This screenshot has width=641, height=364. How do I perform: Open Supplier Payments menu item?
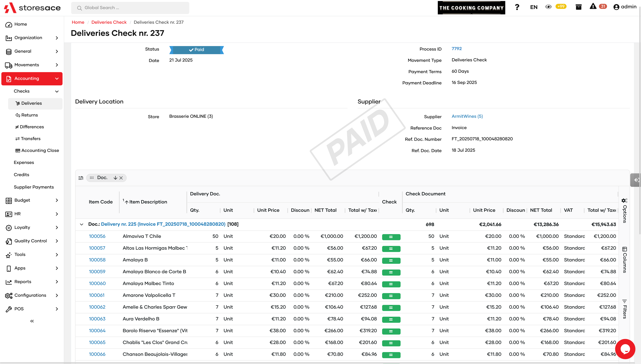pos(34,187)
